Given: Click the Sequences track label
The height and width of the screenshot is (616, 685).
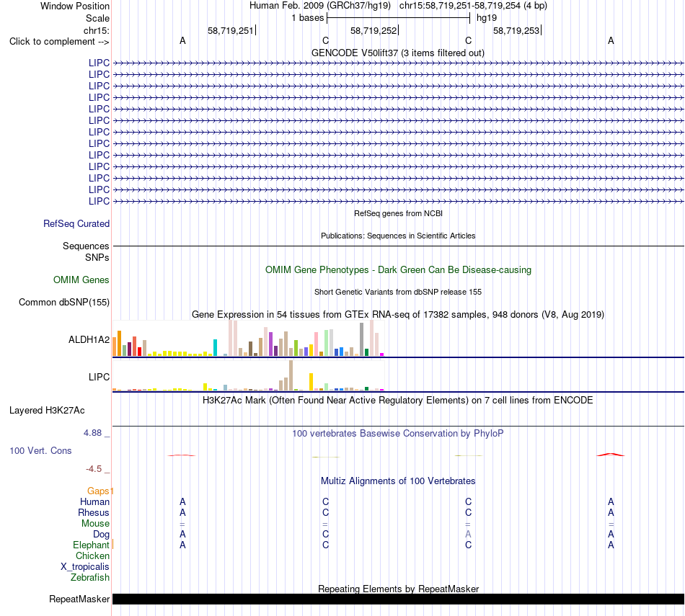Looking at the screenshot, I should point(86,246).
